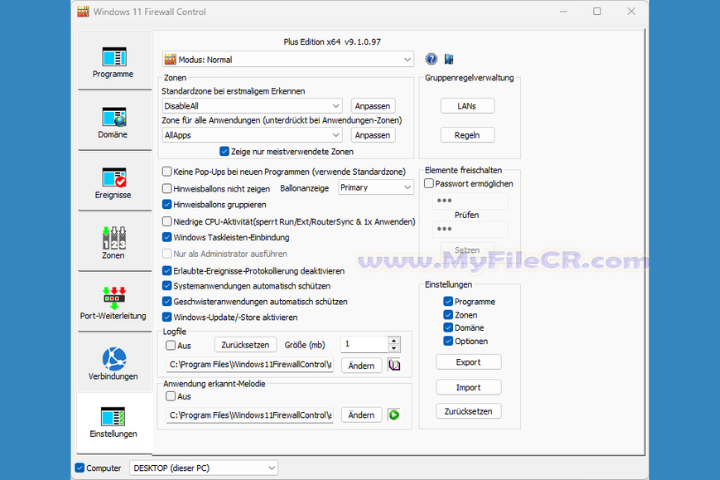This screenshot has width=720, height=480.
Task: Open the Ereignisse section icon
Action: click(114, 178)
